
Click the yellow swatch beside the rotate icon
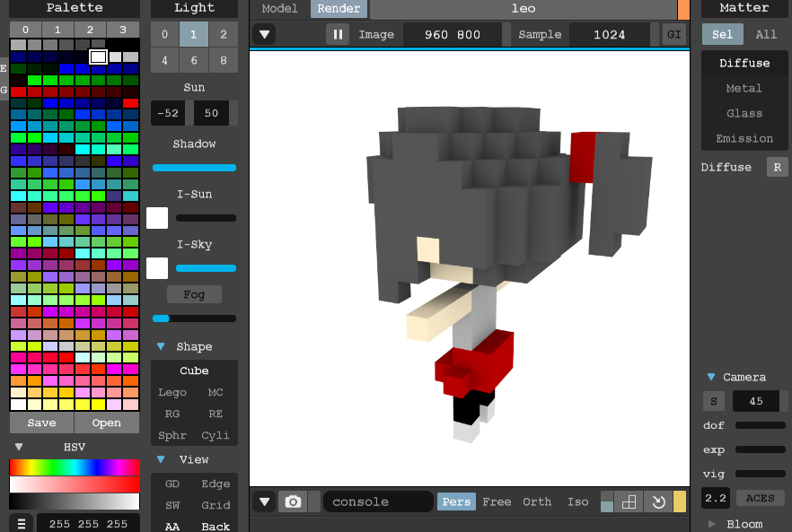click(x=680, y=501)
